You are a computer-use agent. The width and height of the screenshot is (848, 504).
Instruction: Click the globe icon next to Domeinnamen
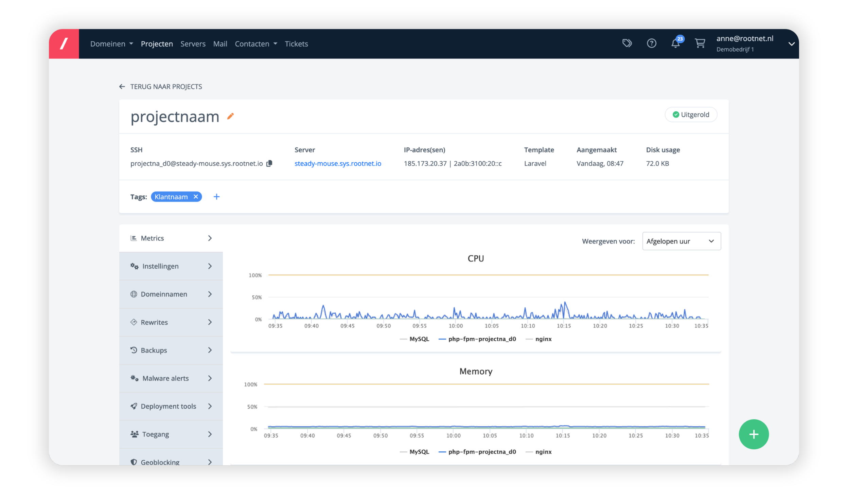pos(134,294)
